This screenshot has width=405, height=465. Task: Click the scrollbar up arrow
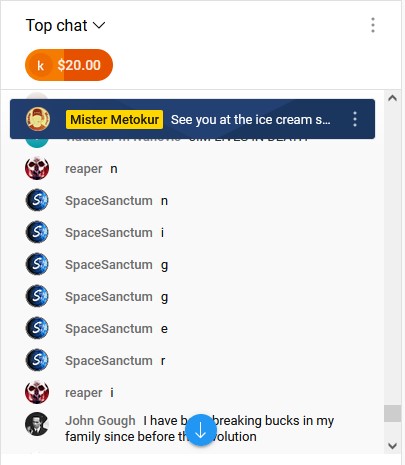click(393, 98)
